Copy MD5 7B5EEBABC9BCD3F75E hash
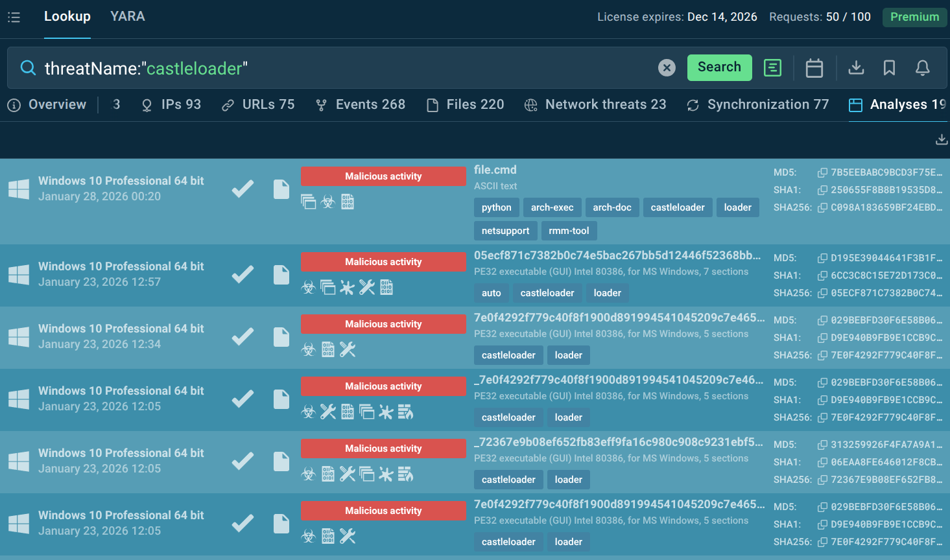 point(822,172)
